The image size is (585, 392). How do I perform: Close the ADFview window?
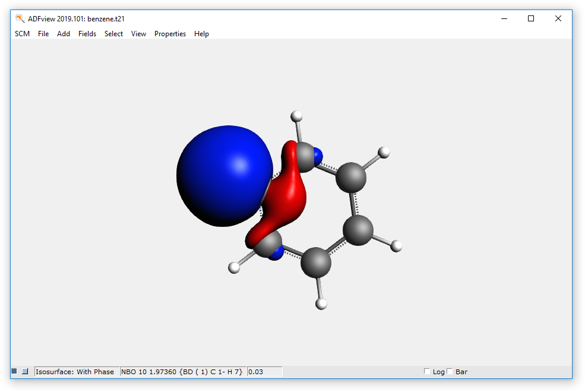558,18
